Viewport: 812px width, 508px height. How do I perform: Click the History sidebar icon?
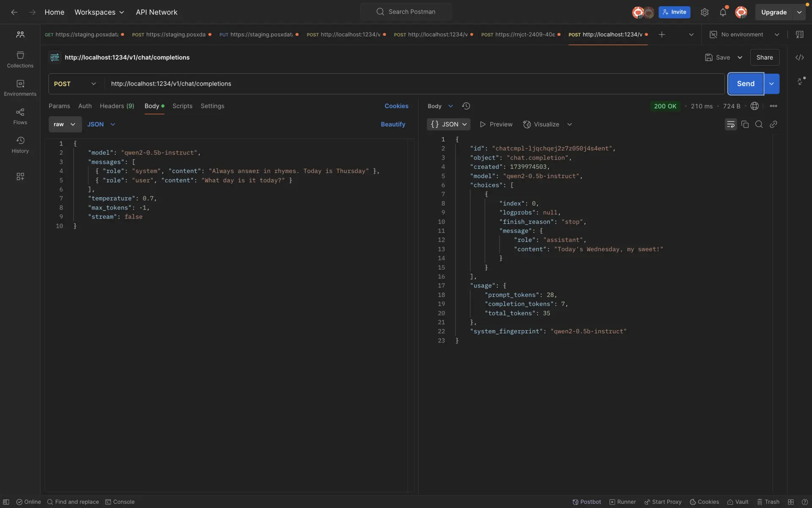pyautogui.click(x=20, y=144)
